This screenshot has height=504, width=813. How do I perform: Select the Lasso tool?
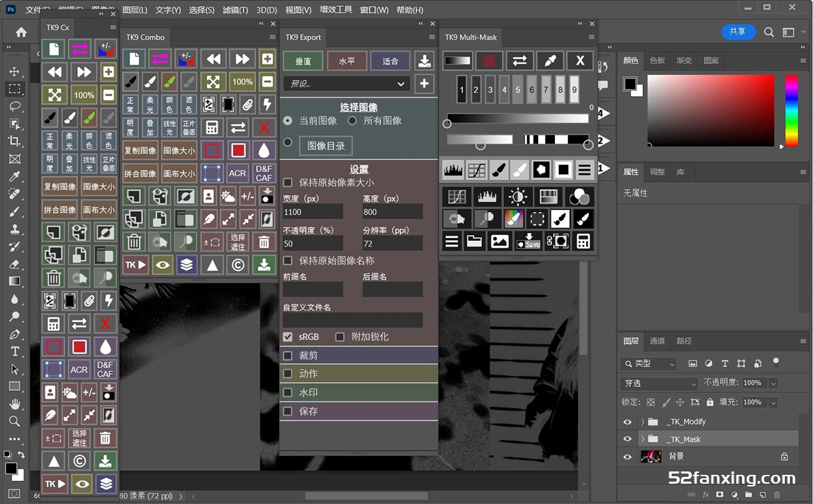14,107
